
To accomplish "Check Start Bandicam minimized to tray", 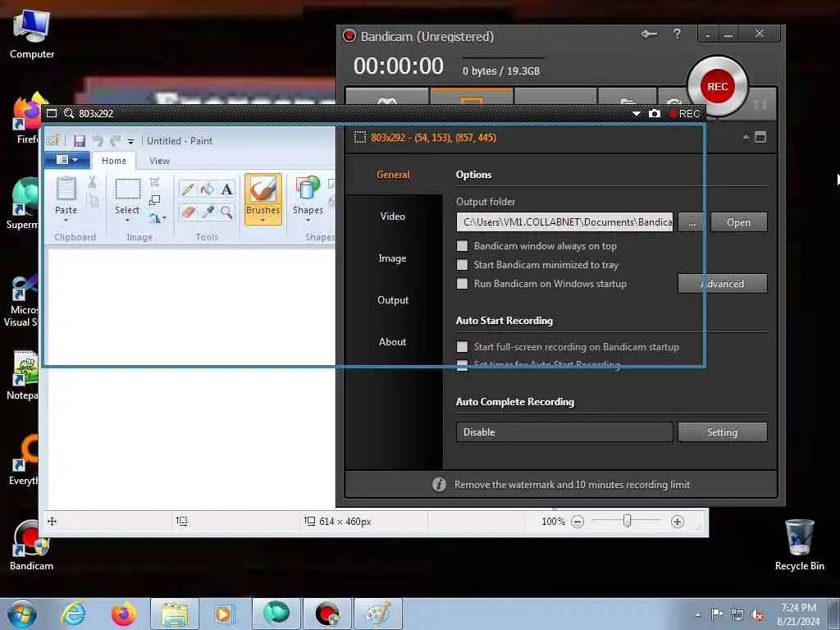I will (x=462, y=265).
